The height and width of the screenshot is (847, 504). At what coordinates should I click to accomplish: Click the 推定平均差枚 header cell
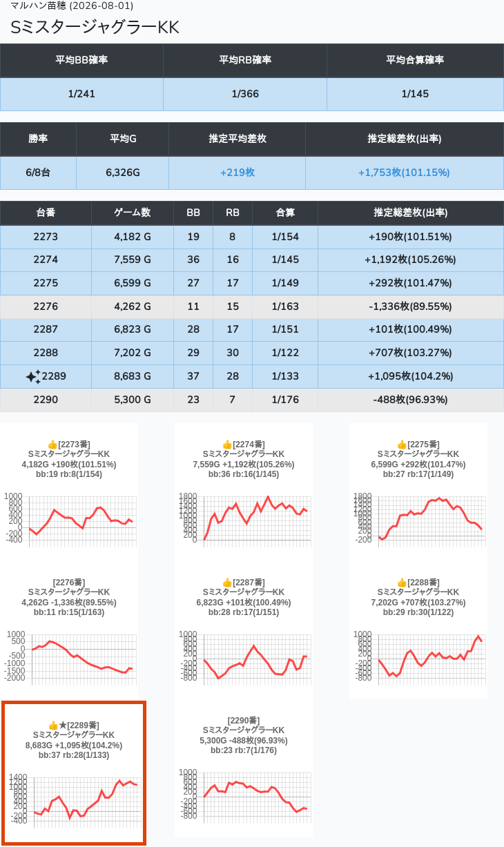238,139
